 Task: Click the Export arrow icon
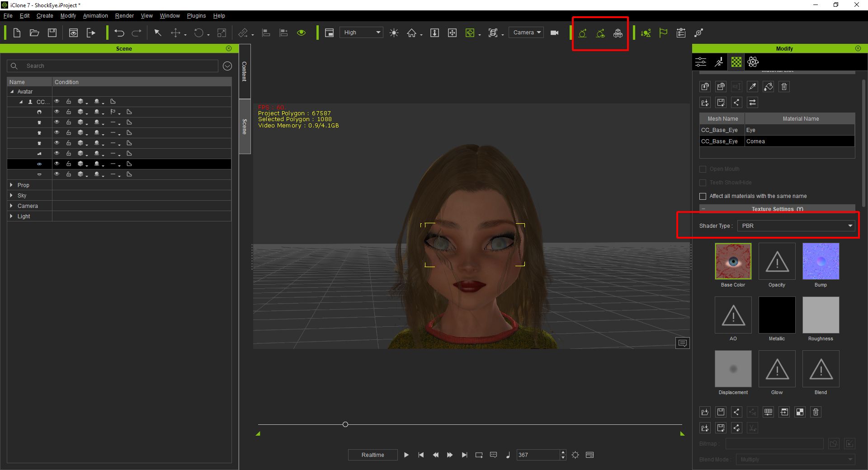pos(91,33)
